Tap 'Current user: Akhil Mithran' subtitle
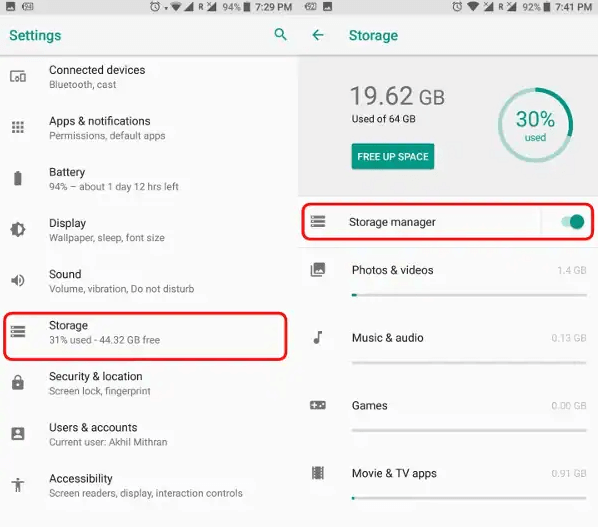598x527 pixels. pos(108,442)
